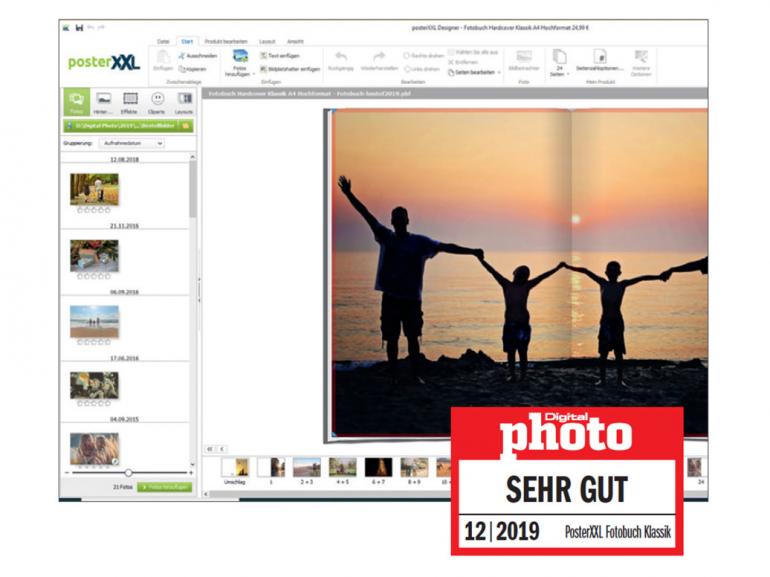Click the save icon in the title bar
Viewport: 770px width, 577px height.
79,28
